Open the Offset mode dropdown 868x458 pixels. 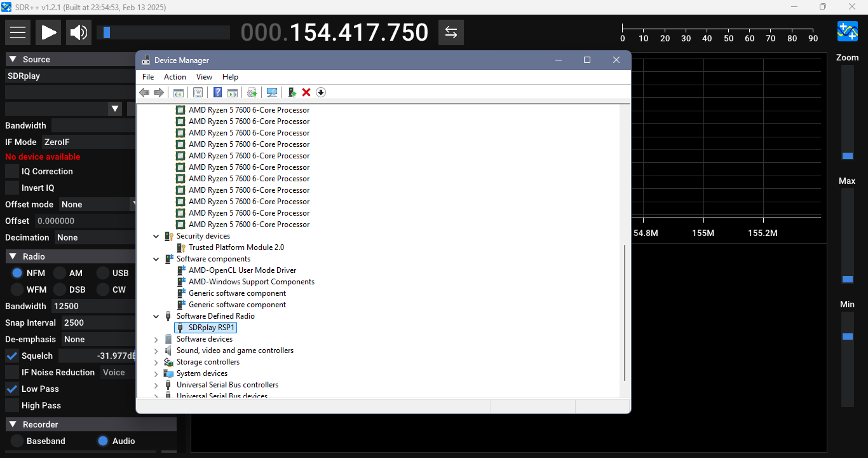(98, 204)
